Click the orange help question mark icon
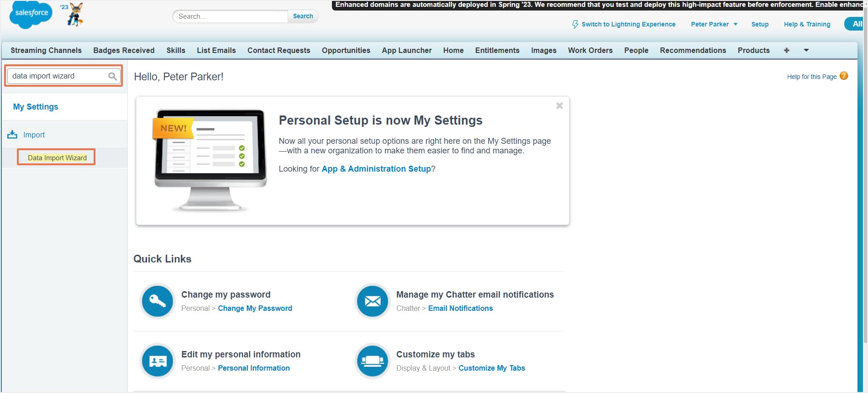This screenshot has height=393, width=868. tap(844, 76)
